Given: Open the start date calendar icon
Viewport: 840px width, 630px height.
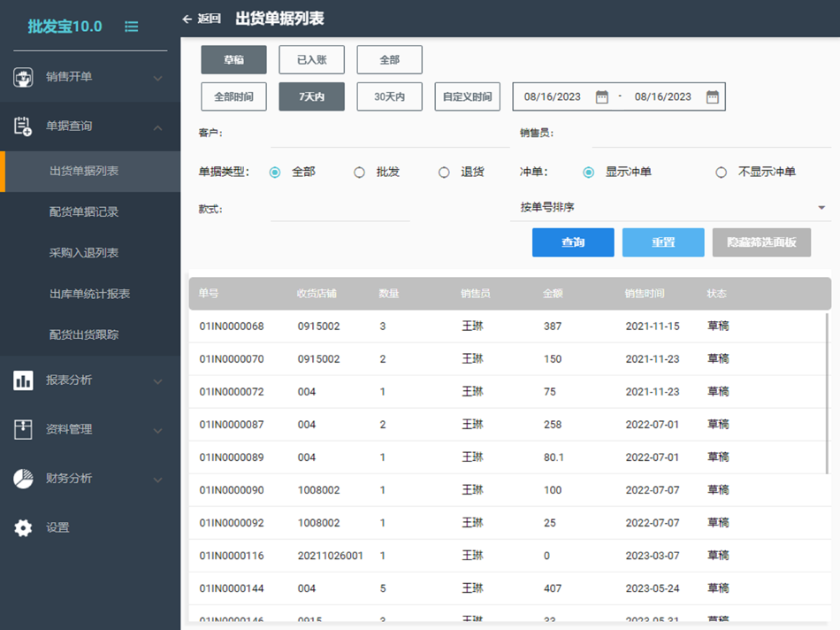Looking at the screenshot, I should pyautogui.click(x=602, y=97).
